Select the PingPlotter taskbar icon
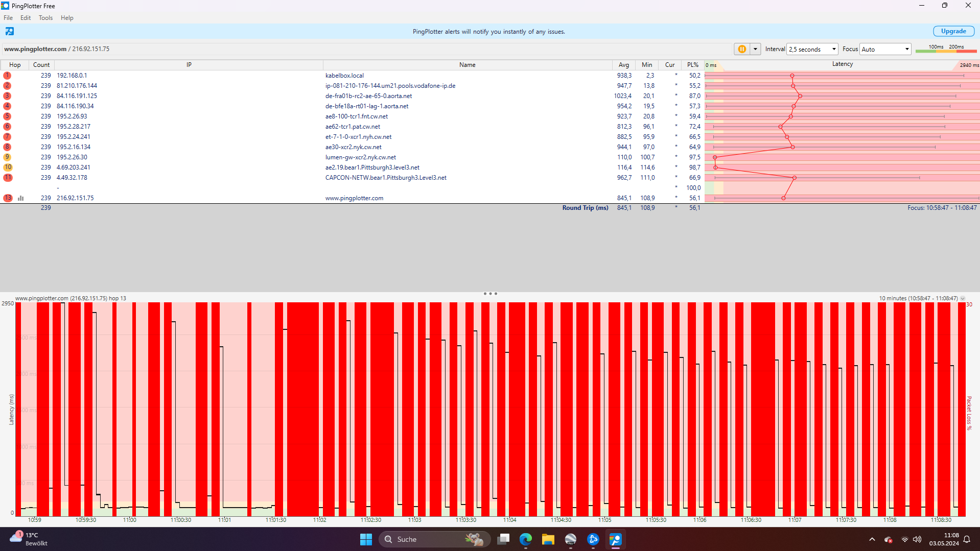The width and height of the screenshot is (980, 551). click(615, 539)
